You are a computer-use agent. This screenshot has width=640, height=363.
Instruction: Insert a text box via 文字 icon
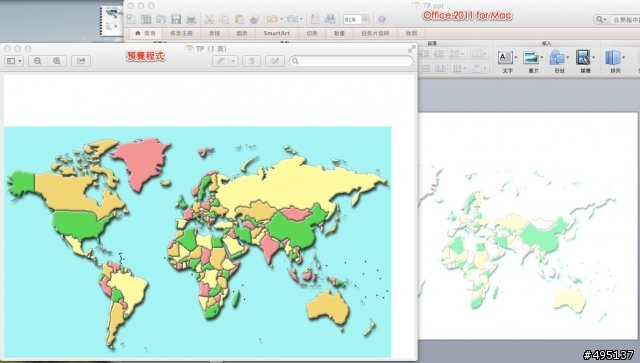coord(505,58)
